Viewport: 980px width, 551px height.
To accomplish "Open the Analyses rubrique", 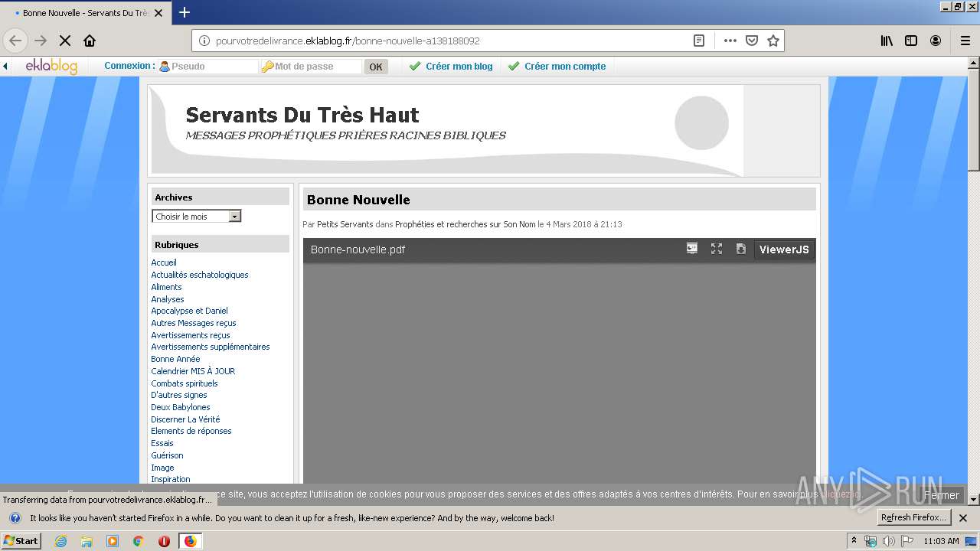I will tap(168, 299).
